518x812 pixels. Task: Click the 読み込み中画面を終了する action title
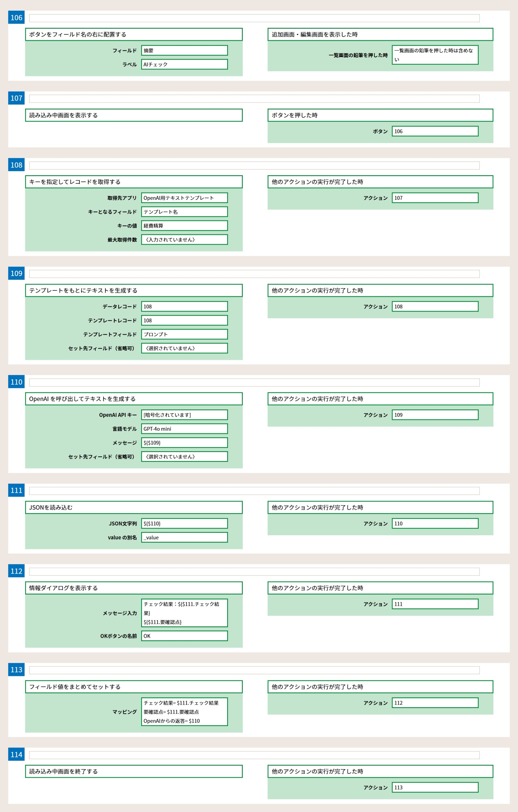pos(134,771)
